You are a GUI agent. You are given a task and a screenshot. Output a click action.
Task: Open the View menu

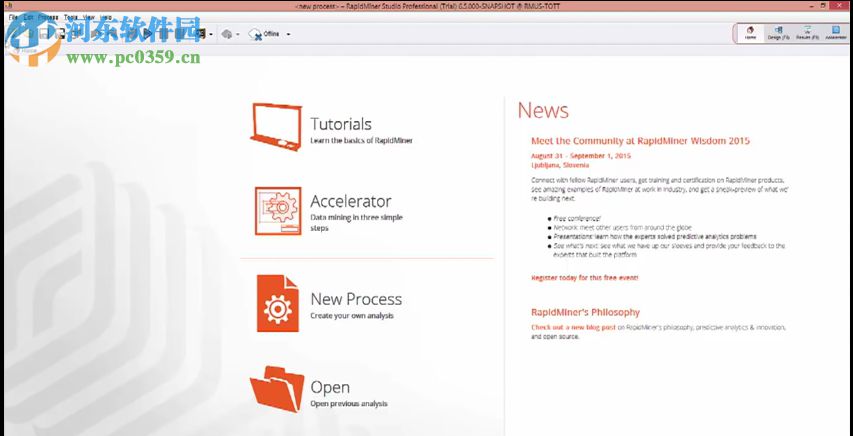tap(88, 17)
